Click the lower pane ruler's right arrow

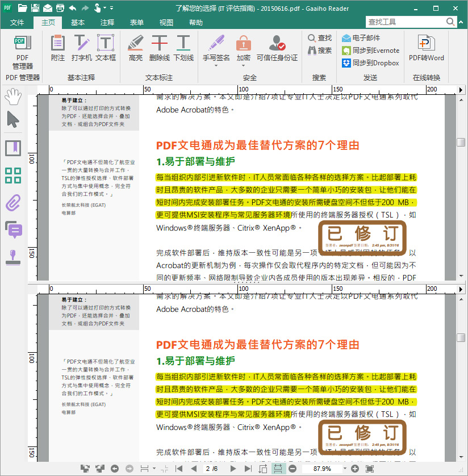tap(461, 289)
